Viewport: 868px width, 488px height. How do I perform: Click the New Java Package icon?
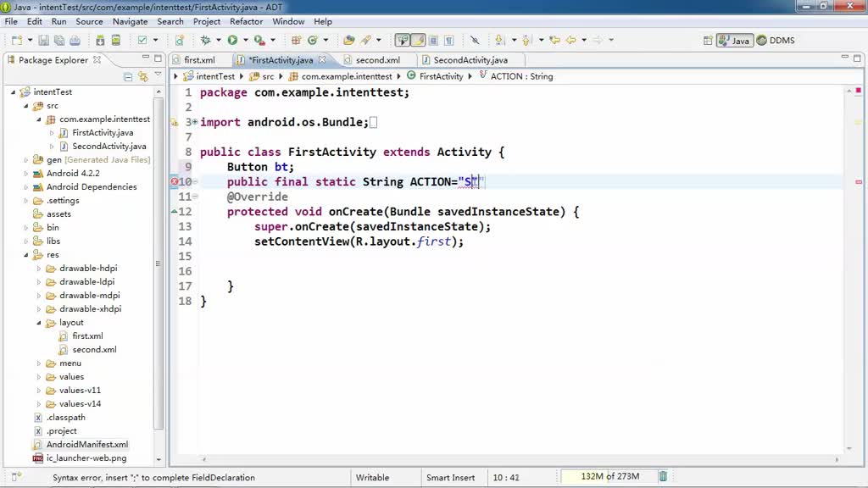296,41
